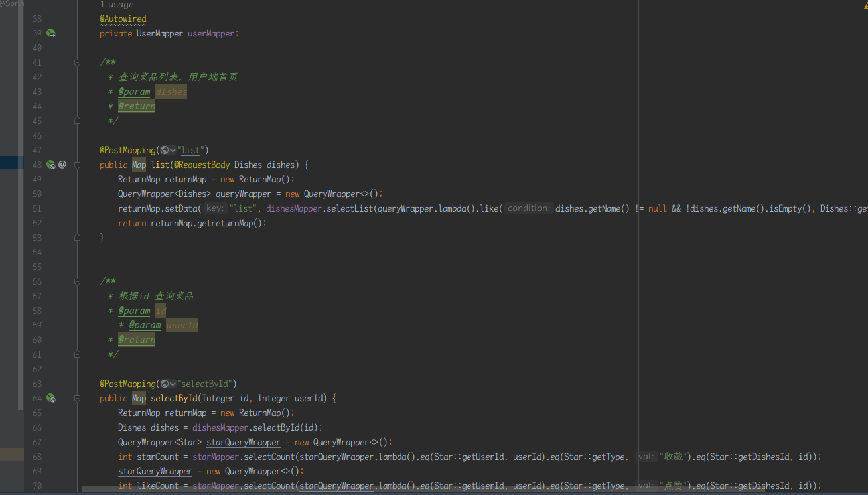Click the @return tag on line 44
The width and height of the screenshot is (868, 495).
[x=137, y=106]
